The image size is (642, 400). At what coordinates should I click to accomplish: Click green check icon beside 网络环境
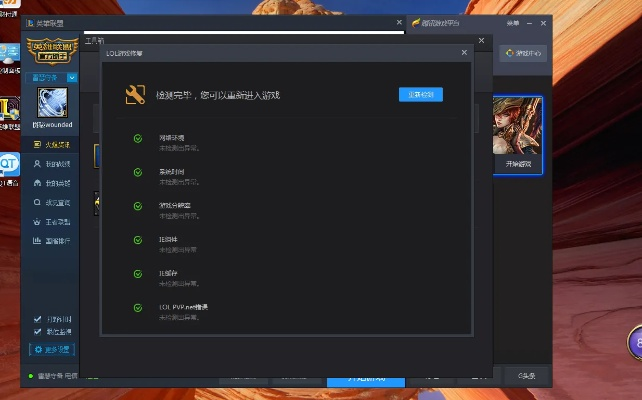[x=138, y=138]
